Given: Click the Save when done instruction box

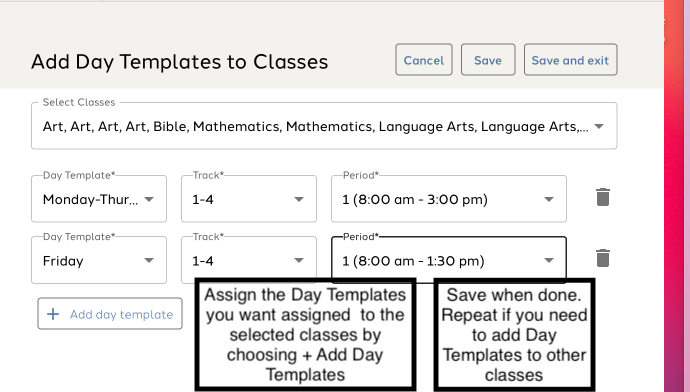Looking at the screenshot, I should click(514, 334).
